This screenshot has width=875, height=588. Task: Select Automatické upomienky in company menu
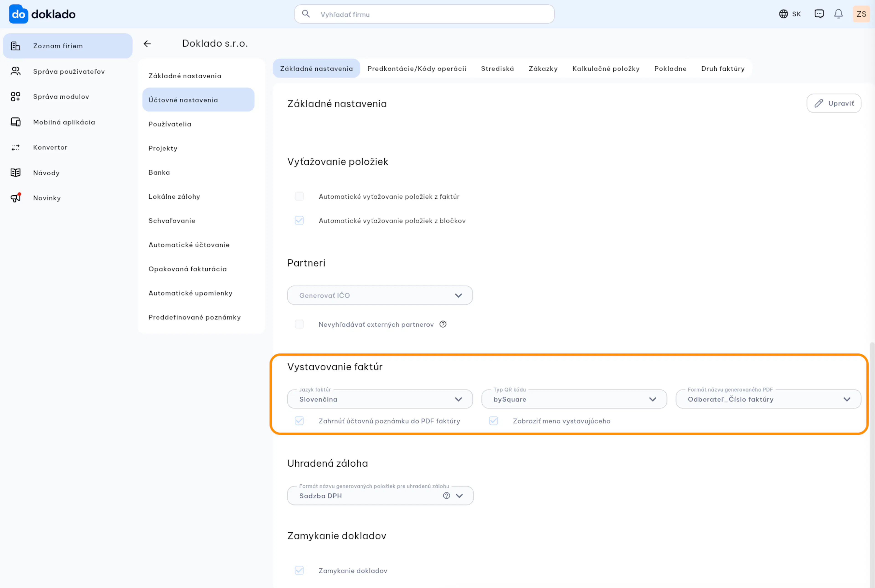[198, 293]
